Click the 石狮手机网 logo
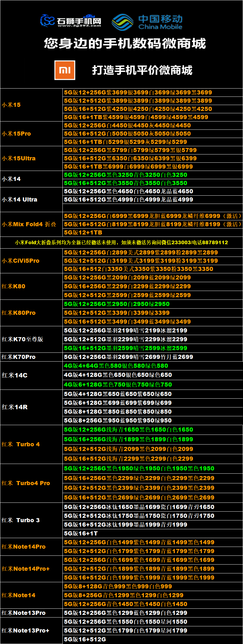This screenshot has height=644, width=243. tap(71, 21)
